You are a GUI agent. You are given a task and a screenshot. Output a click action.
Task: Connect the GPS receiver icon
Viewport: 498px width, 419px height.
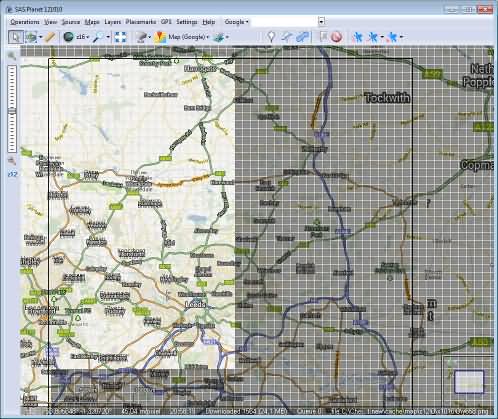tap(358, 37)
